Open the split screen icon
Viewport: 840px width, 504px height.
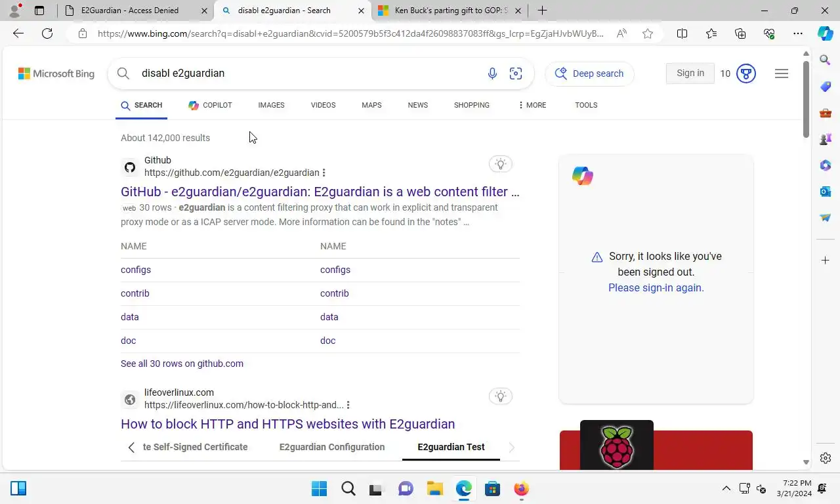point(682,33)
